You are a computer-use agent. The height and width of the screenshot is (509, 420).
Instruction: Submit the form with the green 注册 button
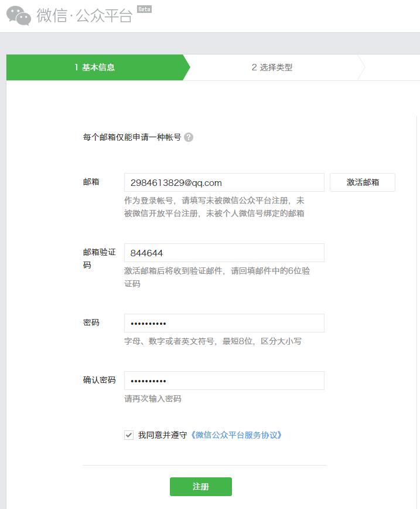201,487
